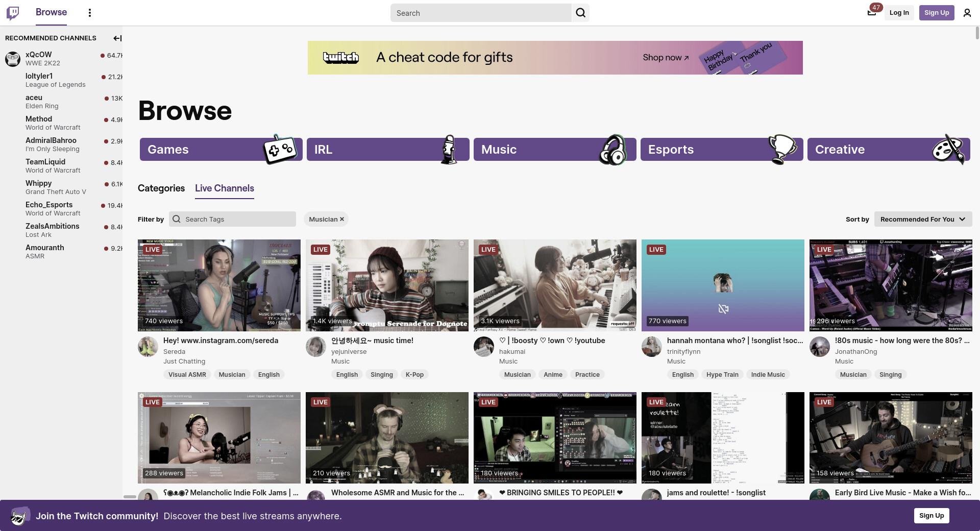Click the muted video icon on trinityflynn stream

point(723,309)
